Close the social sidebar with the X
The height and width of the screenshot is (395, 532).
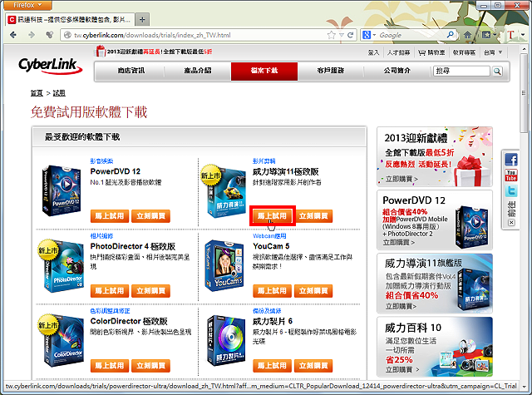click(512, 223)
